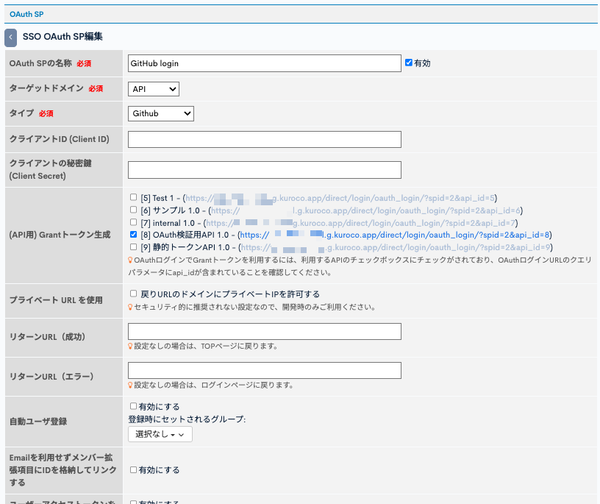Viewport: 600px width, 504px height.
Task: Toggle the 有効 checkbox next to the name
Action: [409, 62]
